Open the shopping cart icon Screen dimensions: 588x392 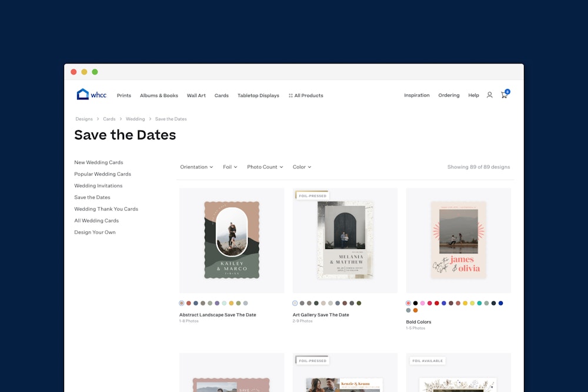pos(505,94)
